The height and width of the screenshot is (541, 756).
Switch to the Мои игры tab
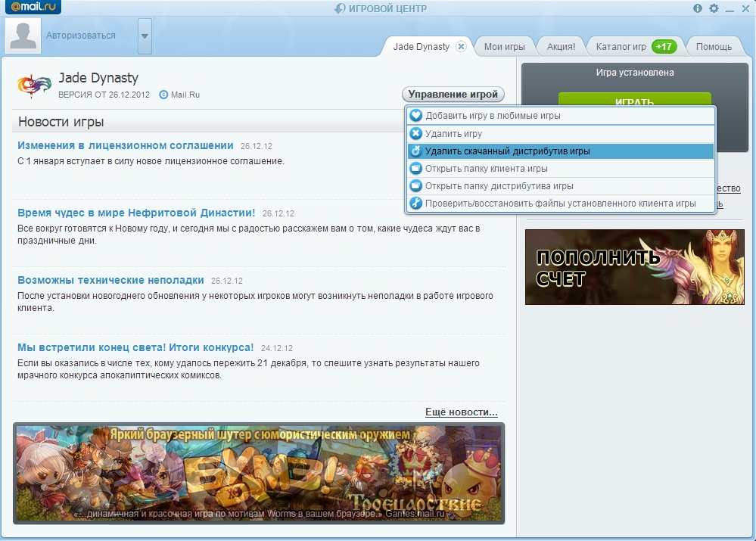[x=504, y=47]
